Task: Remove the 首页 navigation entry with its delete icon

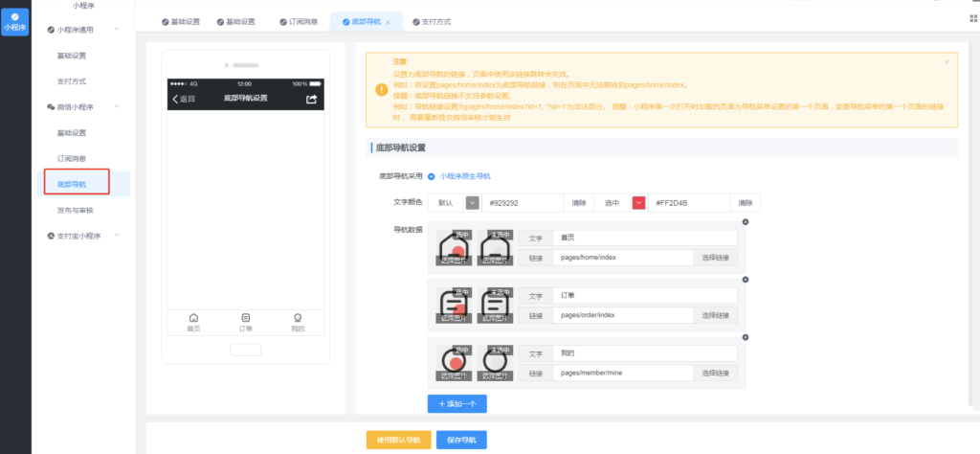Action: 746,222
